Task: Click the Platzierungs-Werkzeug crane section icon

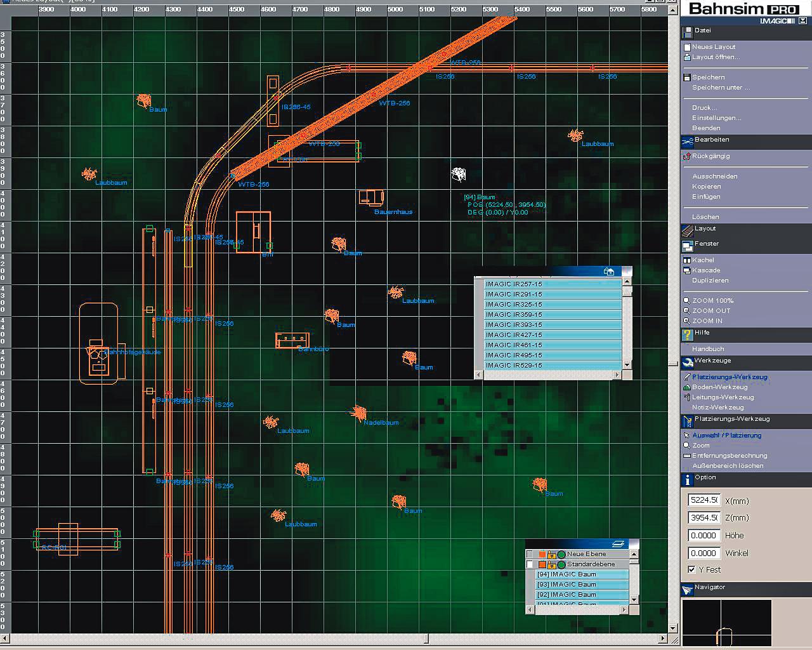Action: coord(687,421)
